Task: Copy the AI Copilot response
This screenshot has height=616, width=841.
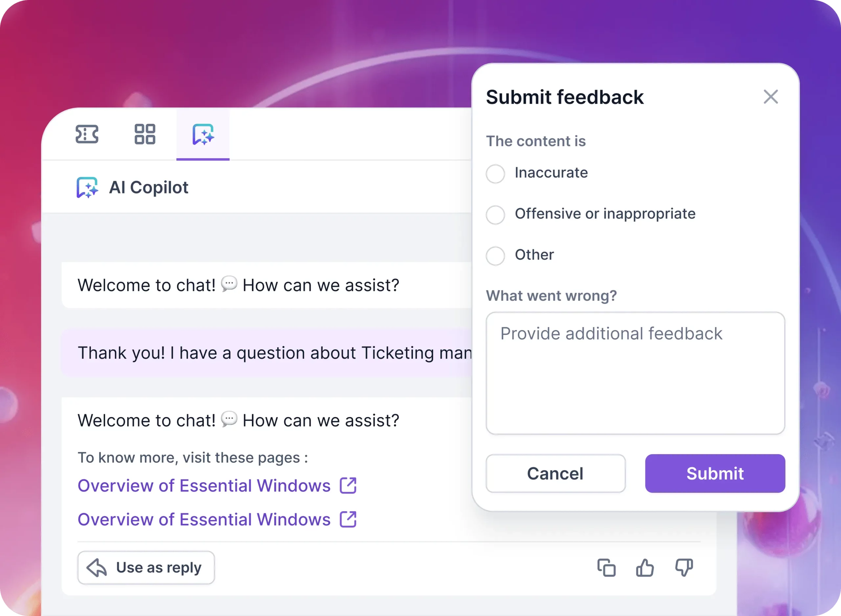Action: [x=607, y=567]
